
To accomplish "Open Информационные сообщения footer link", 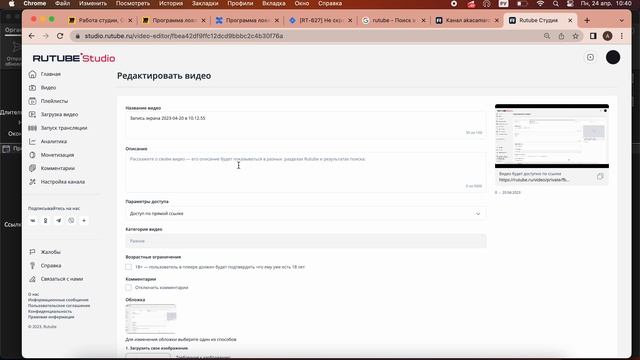I will pos(58,300).
